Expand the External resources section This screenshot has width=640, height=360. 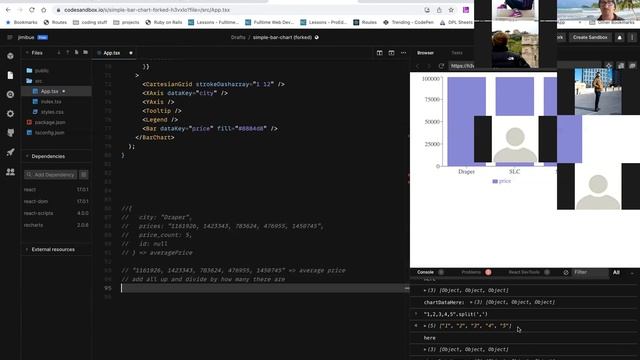tap(27, 249)
